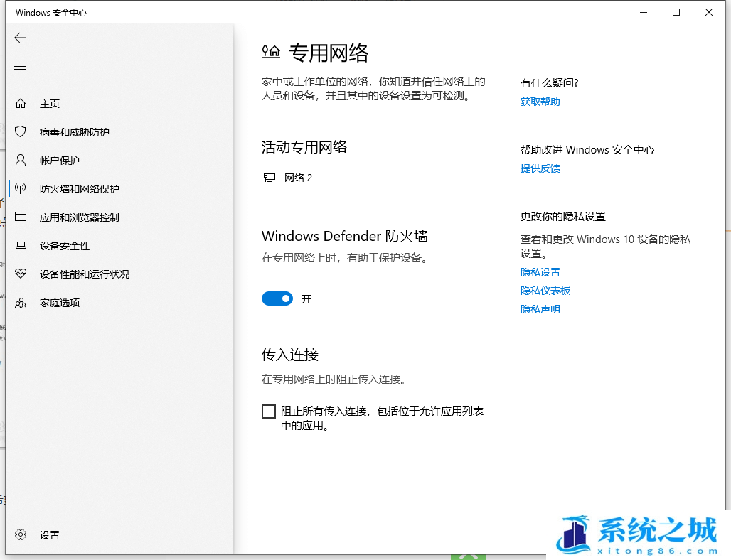
Task: Minimize the Windows 安全中心 window
Action: [644, 13]
